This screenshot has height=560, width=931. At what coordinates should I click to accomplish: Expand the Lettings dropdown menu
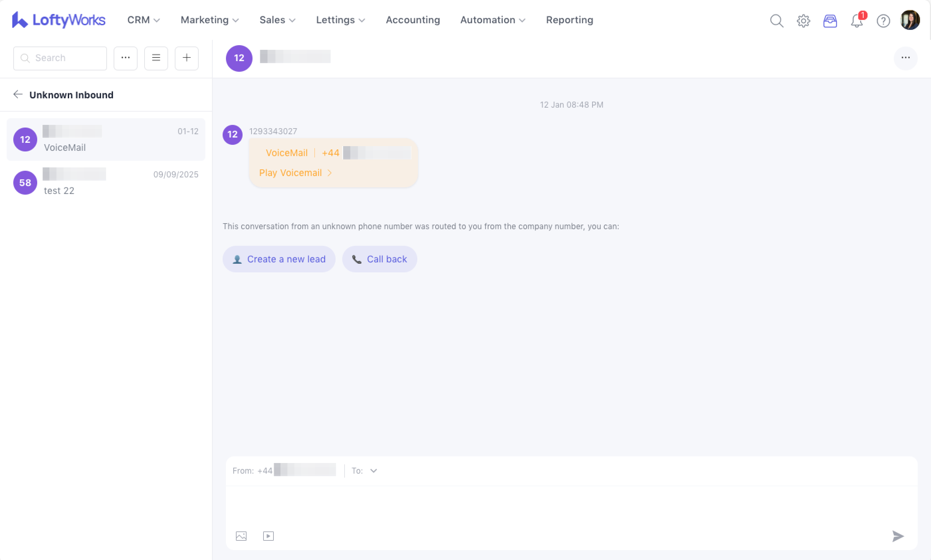(340, 20)
